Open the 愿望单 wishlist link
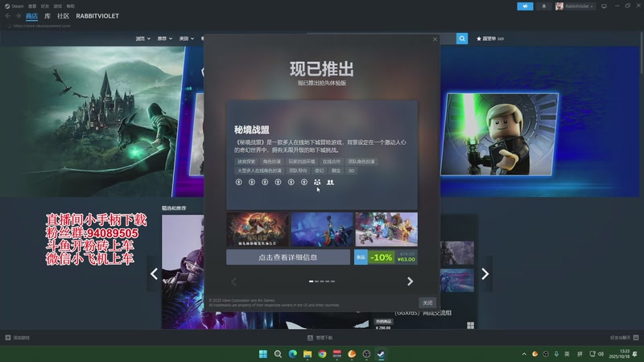 tap(490, 39)
